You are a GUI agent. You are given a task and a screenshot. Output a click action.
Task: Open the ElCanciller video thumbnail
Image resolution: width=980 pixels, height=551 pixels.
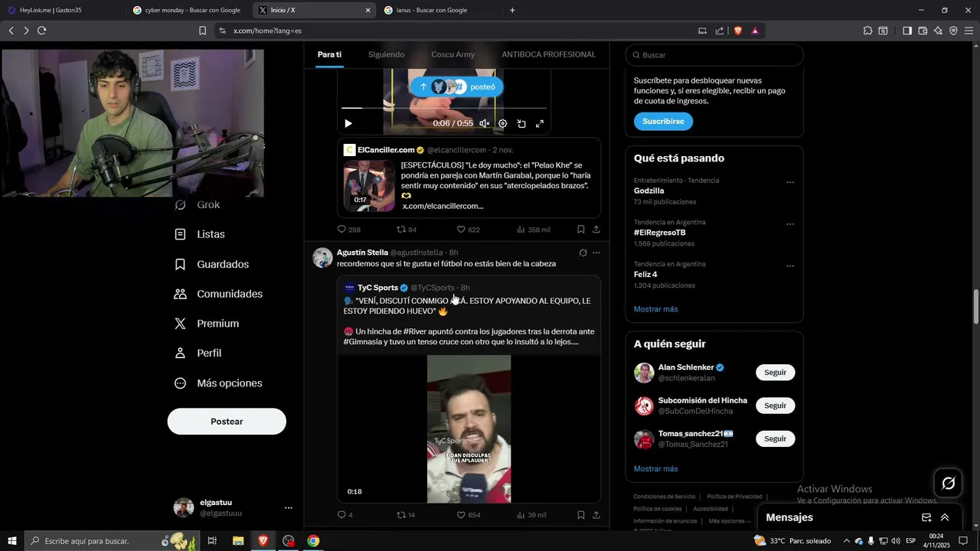(x=369, y=185)
